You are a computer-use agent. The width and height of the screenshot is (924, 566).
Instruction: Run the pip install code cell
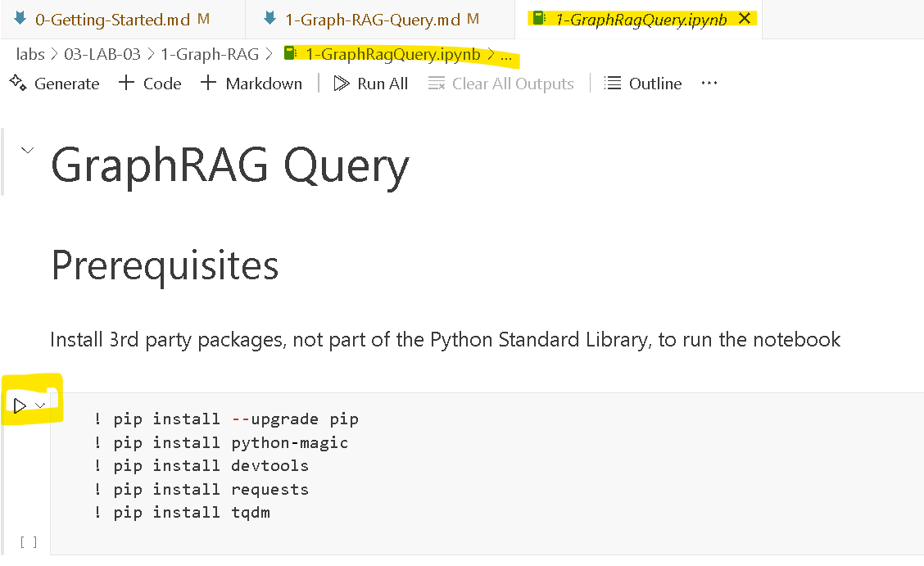pos(20,405)
